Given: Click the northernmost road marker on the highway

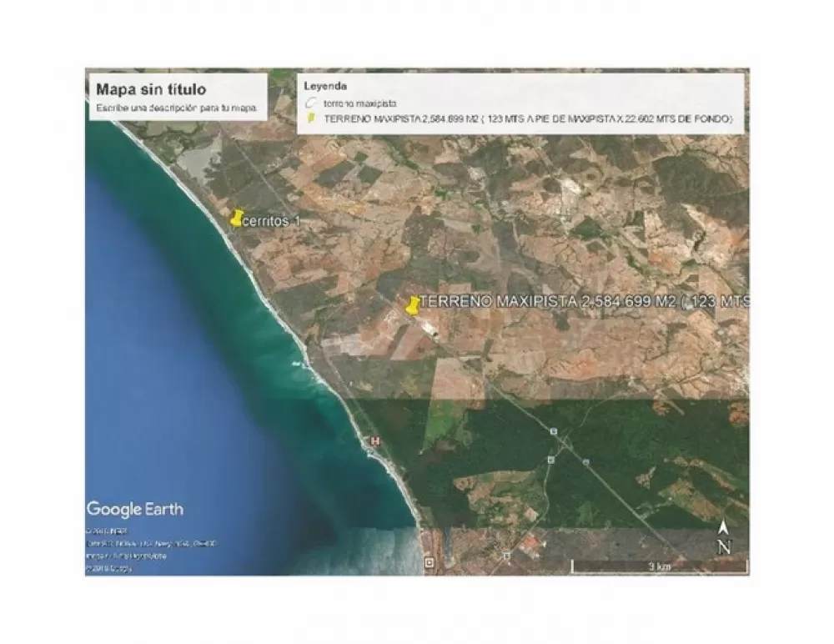Looking at the screenshot, I should (554, 431).
